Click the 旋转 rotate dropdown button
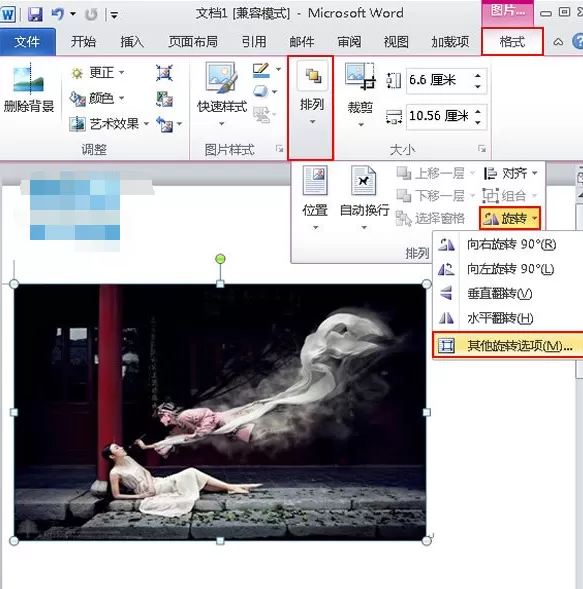Screen dimensions: 583x589 click(x=510, y=218)
